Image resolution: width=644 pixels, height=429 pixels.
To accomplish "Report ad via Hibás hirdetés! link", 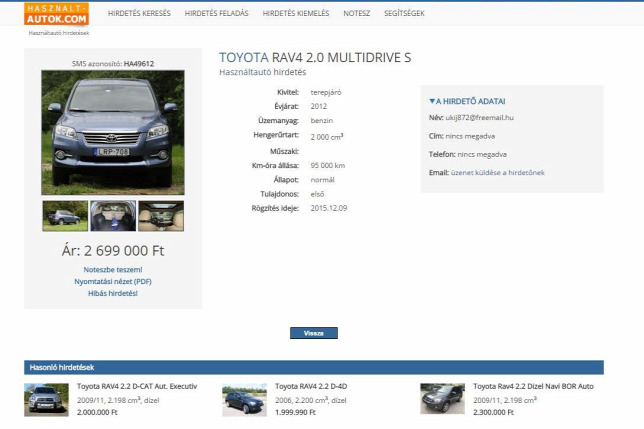I will tap(113, 293).
